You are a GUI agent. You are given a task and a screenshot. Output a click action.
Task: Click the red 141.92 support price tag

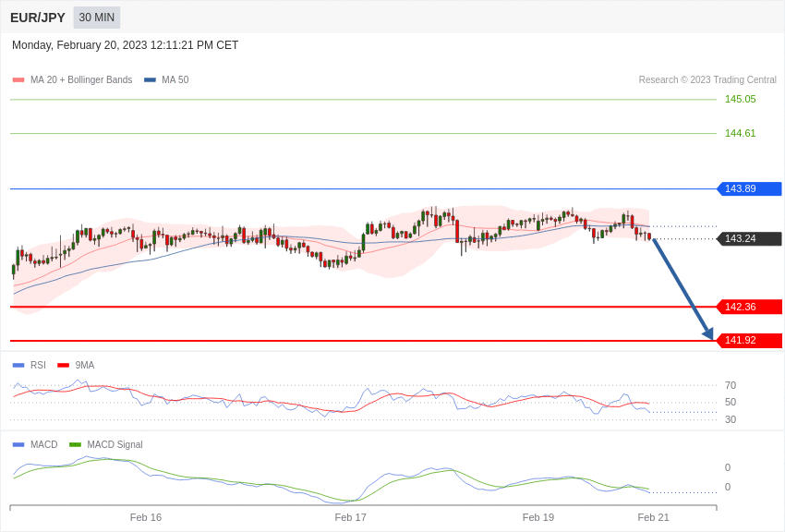pyautogui.click(x=750, y=340)
